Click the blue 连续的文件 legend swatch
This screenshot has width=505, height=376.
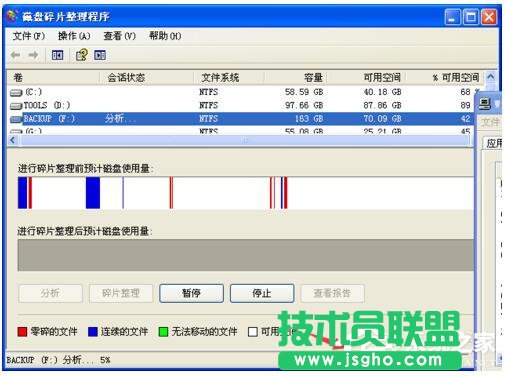coord(93,332)
